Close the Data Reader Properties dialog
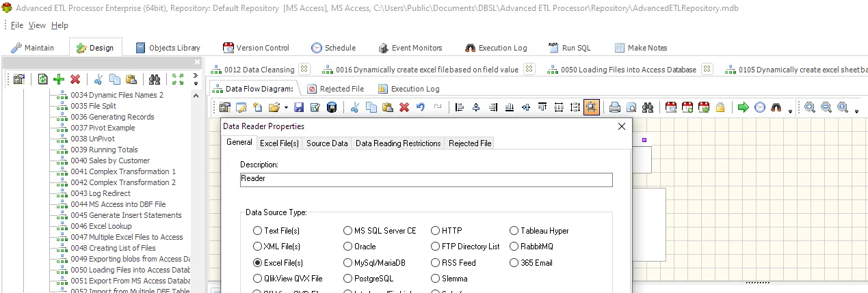The height and width of the screenshot is (293, 868). 622,126
